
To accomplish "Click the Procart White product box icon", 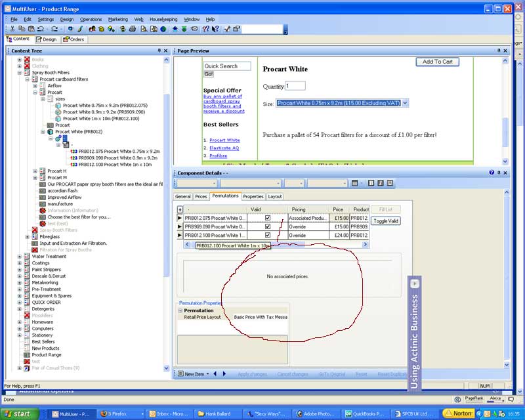I will point(50,131).
